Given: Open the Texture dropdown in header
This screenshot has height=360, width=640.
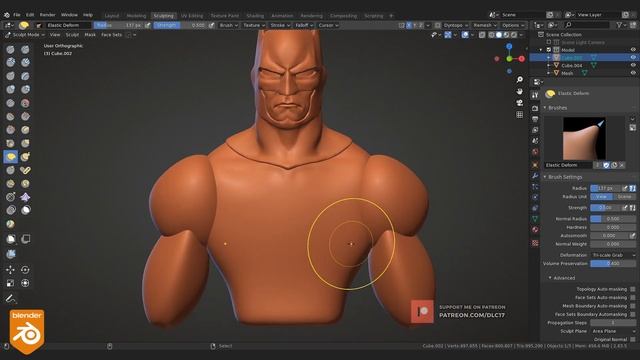Looking at the screenshot, I should click(x=254, y=25).
